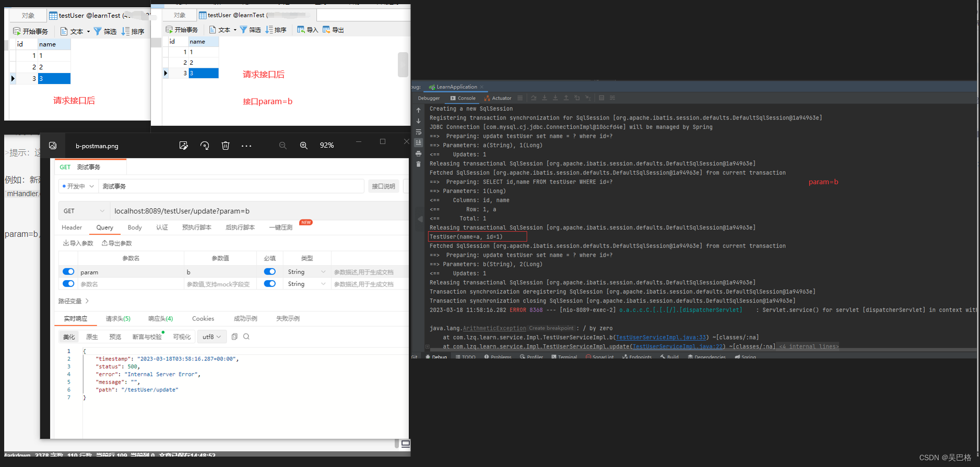The height and width of the screenshot is (467, 980).
Task: Zoom out the photo viewer image
Action: pyautogui.click(x=282, y=146)
